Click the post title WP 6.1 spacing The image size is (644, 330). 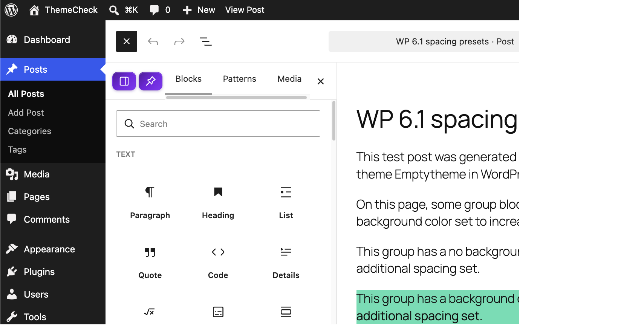click(x=437, y=119)
